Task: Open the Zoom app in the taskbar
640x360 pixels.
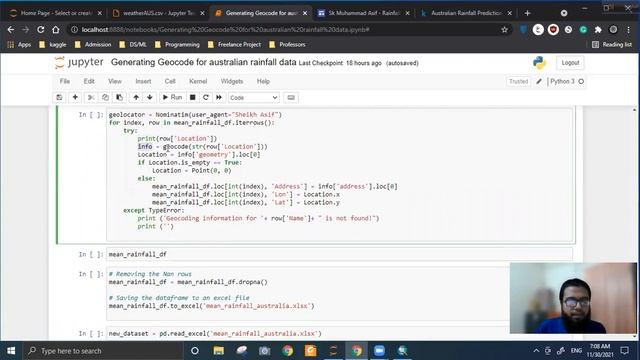Action: tap(379, 351)
